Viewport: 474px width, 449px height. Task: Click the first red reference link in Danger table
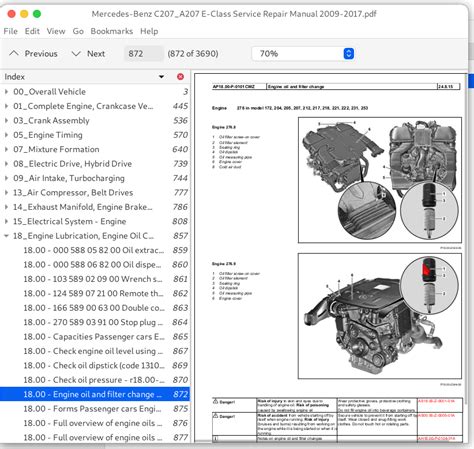tap(436, 401)
